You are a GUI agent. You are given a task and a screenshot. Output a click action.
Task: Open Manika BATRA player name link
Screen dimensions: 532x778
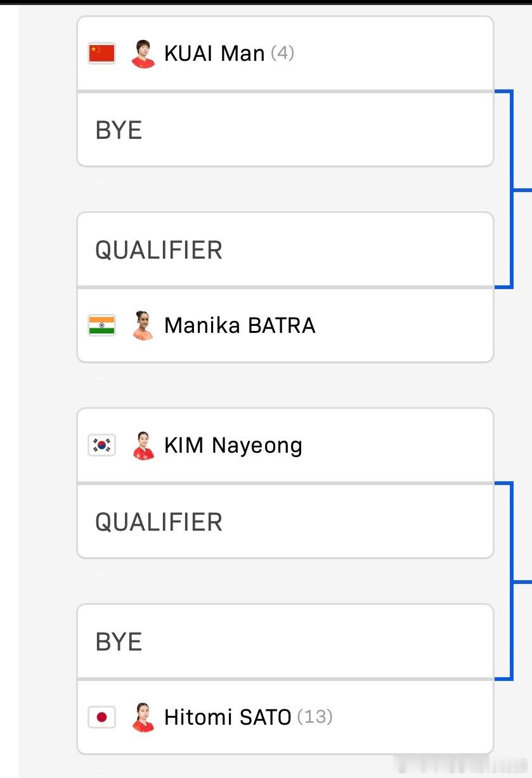pos(240,325)
